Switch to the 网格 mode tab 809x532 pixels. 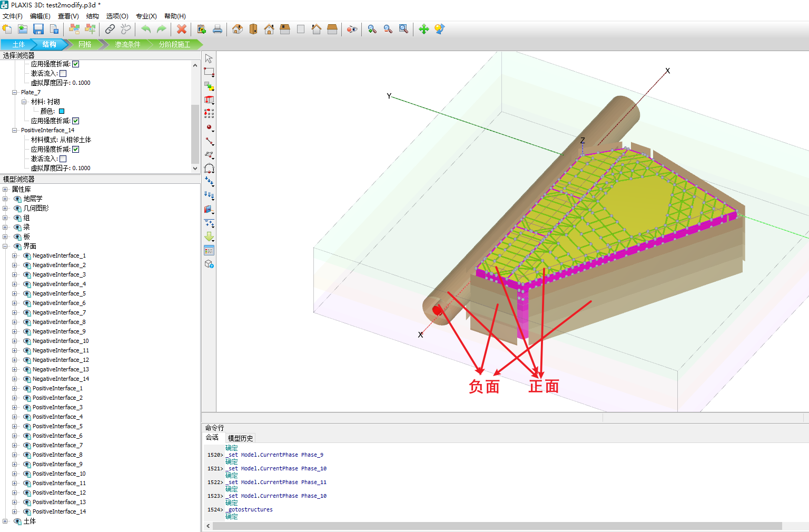84,44
